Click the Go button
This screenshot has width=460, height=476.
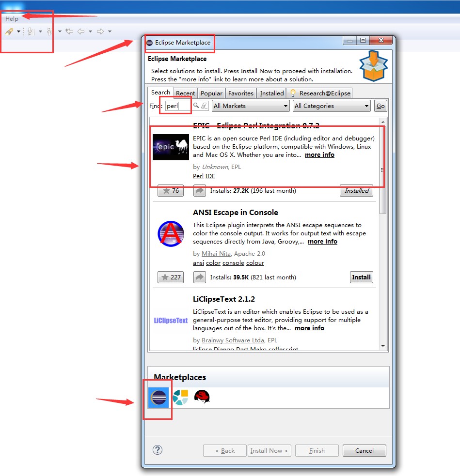point(381,106)
